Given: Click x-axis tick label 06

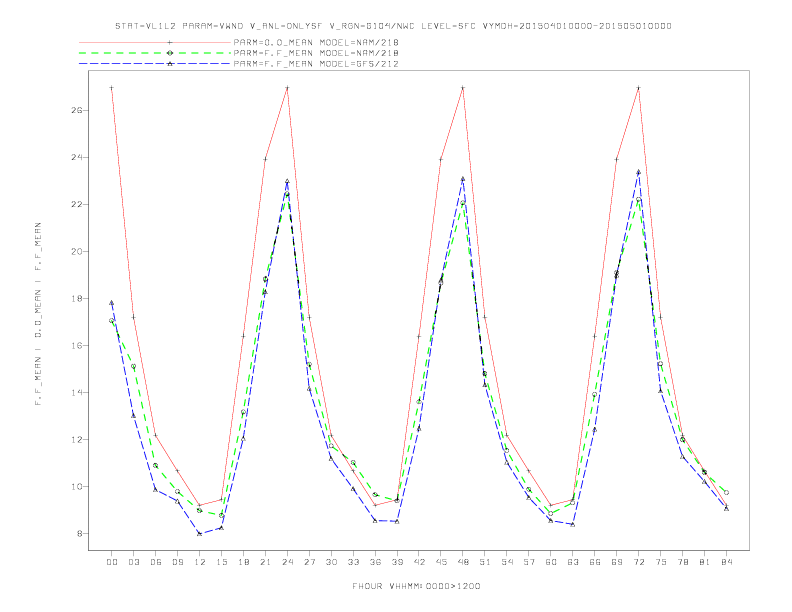Looking at the screenshot, I should point(156,562).
